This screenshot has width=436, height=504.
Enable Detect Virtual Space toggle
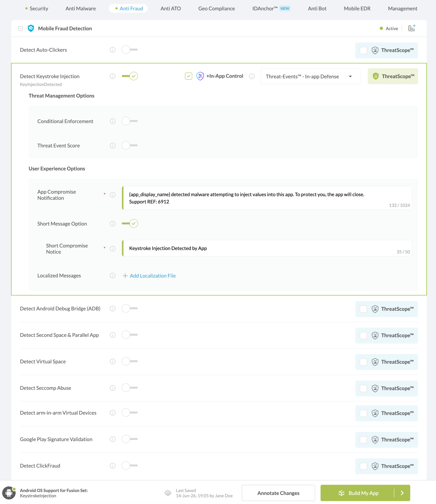(x=130, y=361)
